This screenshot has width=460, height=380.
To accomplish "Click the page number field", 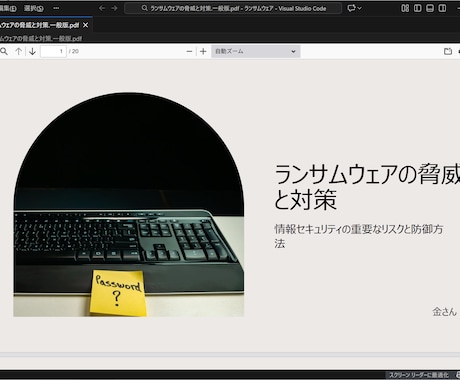I will click(x=53, y=51).
